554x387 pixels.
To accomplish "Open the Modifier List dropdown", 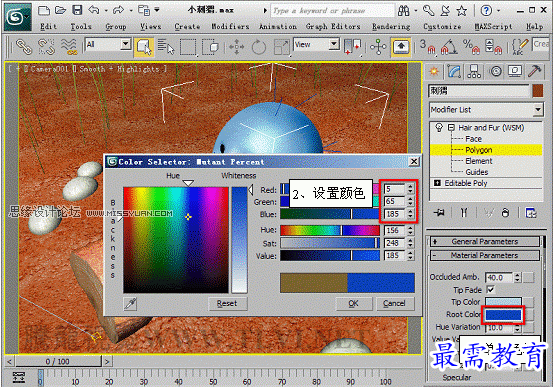I will pyautogui.click(x=486, y=110).
